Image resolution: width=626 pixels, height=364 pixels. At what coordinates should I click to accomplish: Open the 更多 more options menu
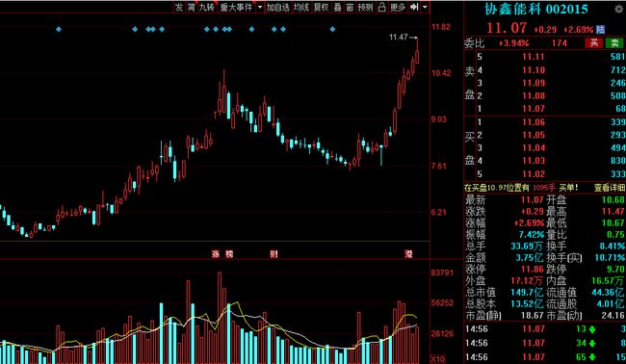pos(398,7)
